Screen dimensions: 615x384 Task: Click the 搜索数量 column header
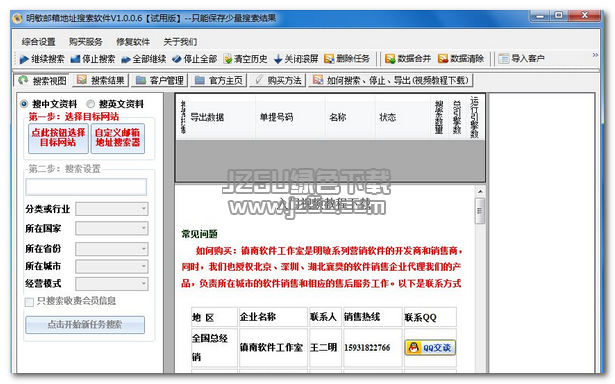click(x=439, y=117)
